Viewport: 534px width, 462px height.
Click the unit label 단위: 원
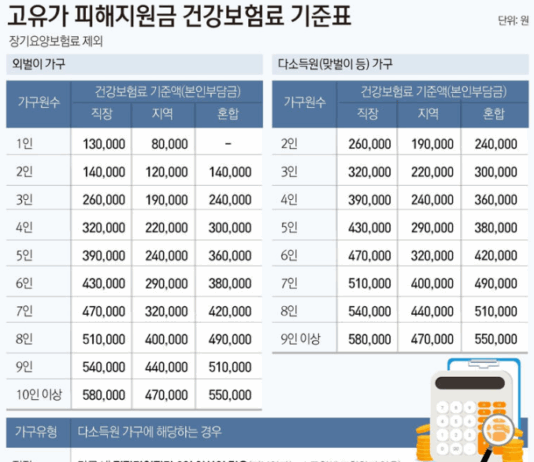[513, 21]
